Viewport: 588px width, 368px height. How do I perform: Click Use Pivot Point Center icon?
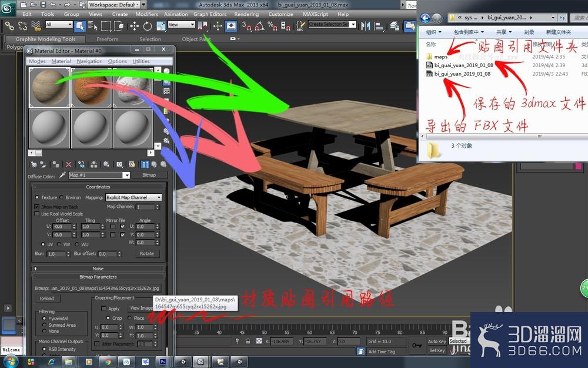pos(202,25)
